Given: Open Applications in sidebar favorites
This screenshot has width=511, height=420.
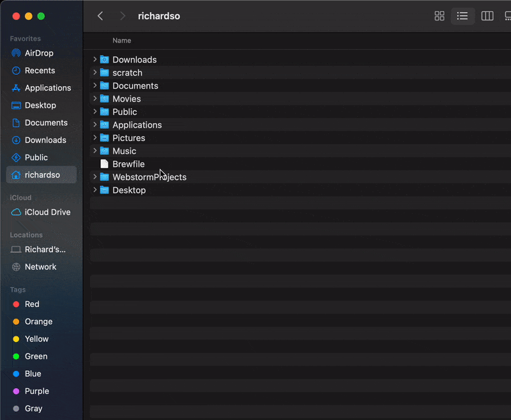Looking at the screenshot, I should (41, 88).
